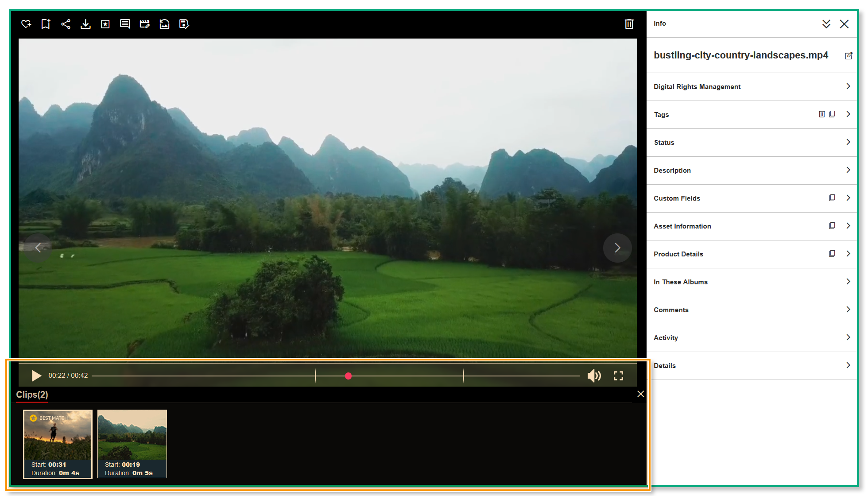Image resolution: width=868 pixels, height=496 pixels.
Task: Click the download icon in the toolbar
Action: pyautogui.click(x=85, y=24)
